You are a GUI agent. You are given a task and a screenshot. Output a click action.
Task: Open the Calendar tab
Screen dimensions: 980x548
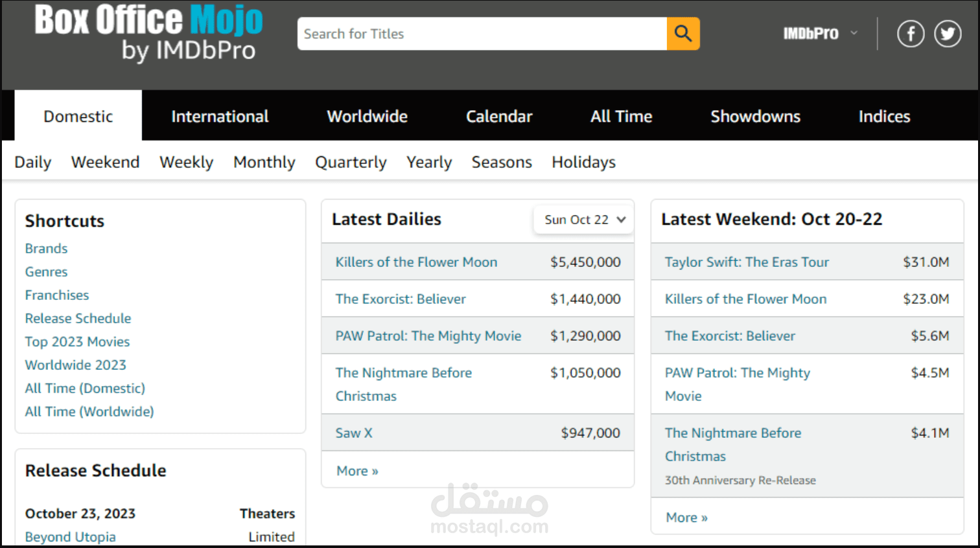point(499,116)
